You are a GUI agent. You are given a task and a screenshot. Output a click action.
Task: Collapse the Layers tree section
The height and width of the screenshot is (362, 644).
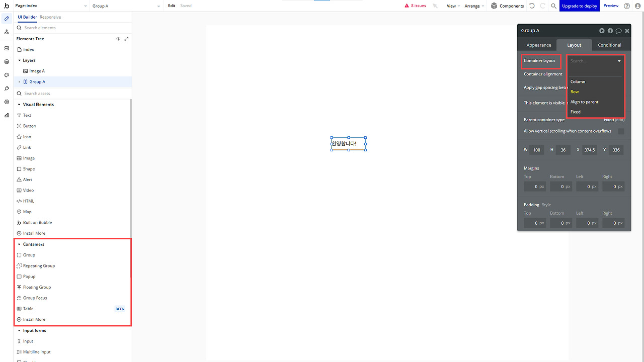(19, 60)
